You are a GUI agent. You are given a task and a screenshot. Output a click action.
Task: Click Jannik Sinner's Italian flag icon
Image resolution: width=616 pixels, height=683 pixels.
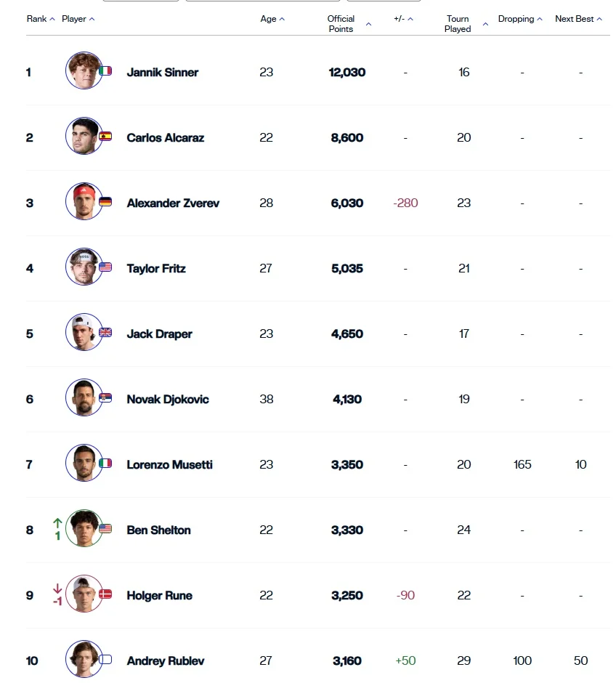(105, 71)
